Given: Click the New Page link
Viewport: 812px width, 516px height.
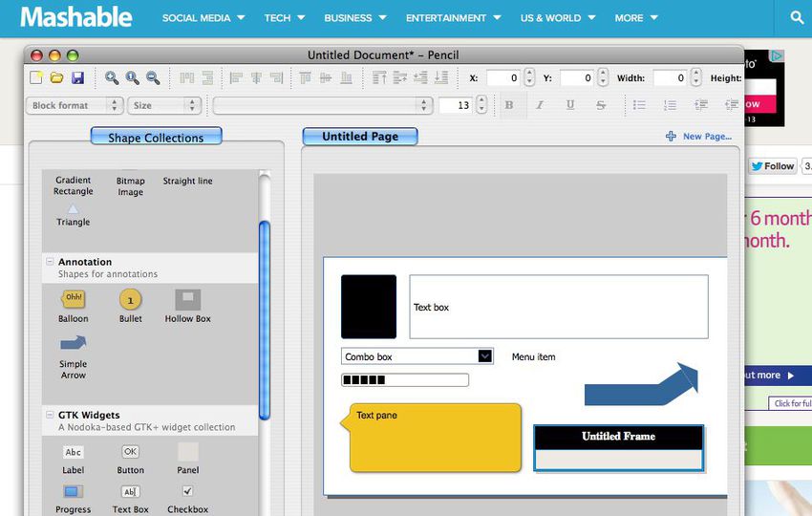Looking at the screenshot, I should pos(699,137).
